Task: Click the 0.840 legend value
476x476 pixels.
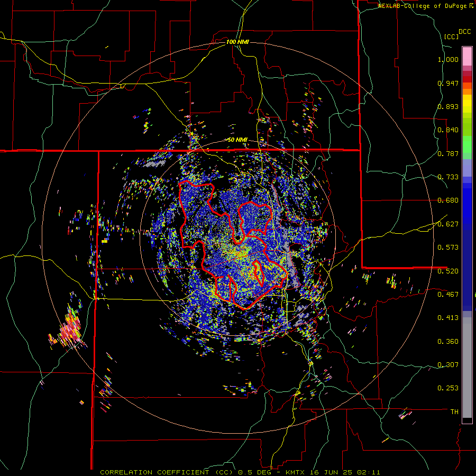Action: (448, 130)
